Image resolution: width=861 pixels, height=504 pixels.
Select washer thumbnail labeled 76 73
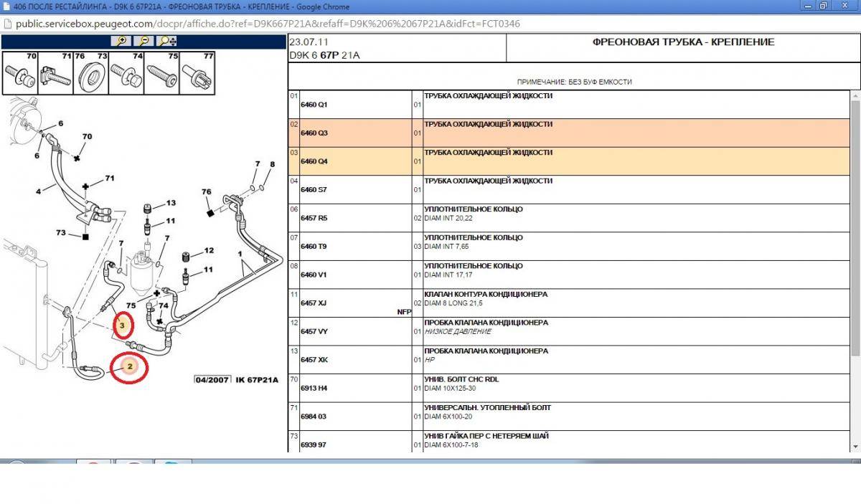pos(92,75)
